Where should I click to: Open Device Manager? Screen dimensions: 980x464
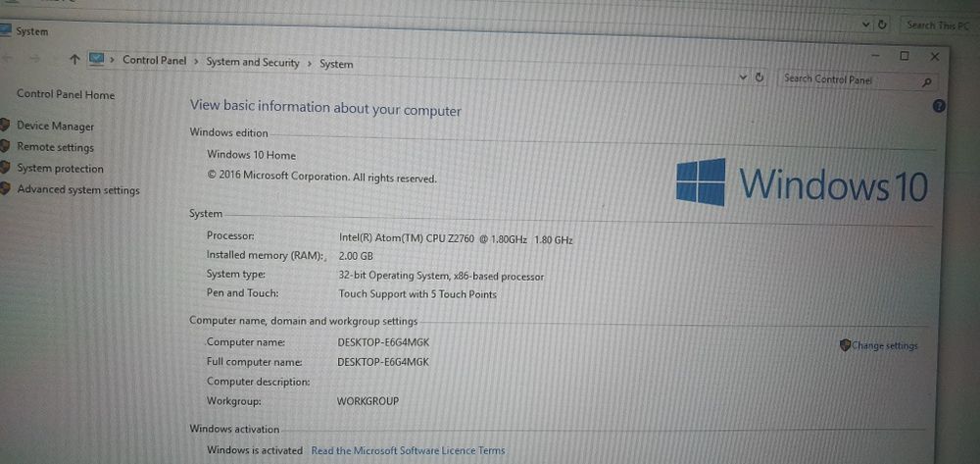pyautogui.click(x=56, y=126)
